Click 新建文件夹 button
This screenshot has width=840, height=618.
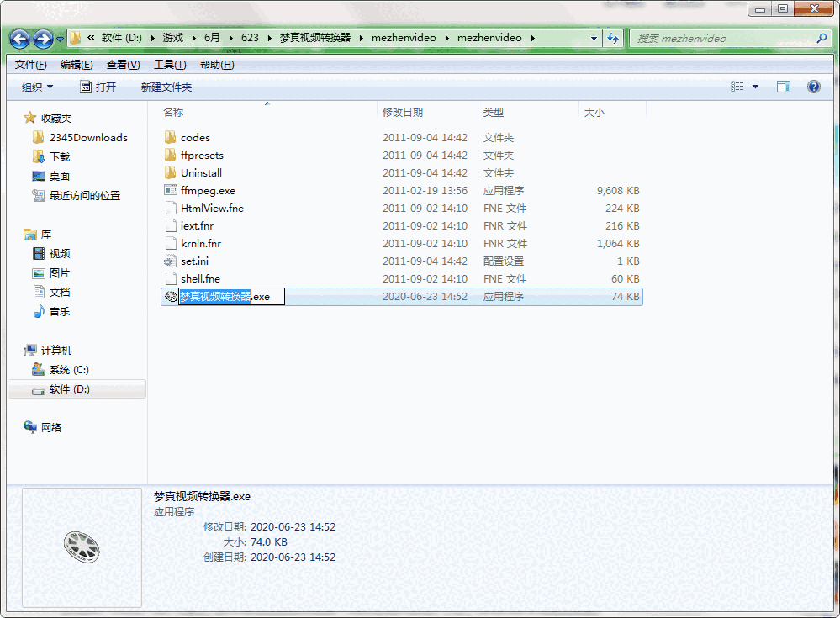(x=166, y=87)
